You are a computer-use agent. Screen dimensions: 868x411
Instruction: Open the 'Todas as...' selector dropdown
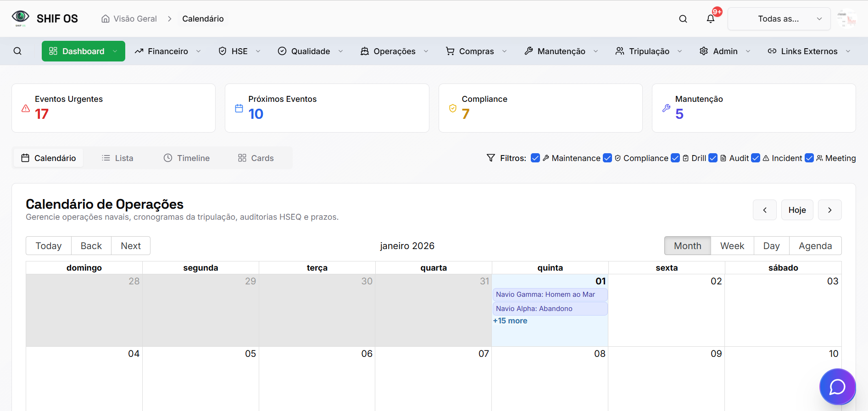coord(779,19)
